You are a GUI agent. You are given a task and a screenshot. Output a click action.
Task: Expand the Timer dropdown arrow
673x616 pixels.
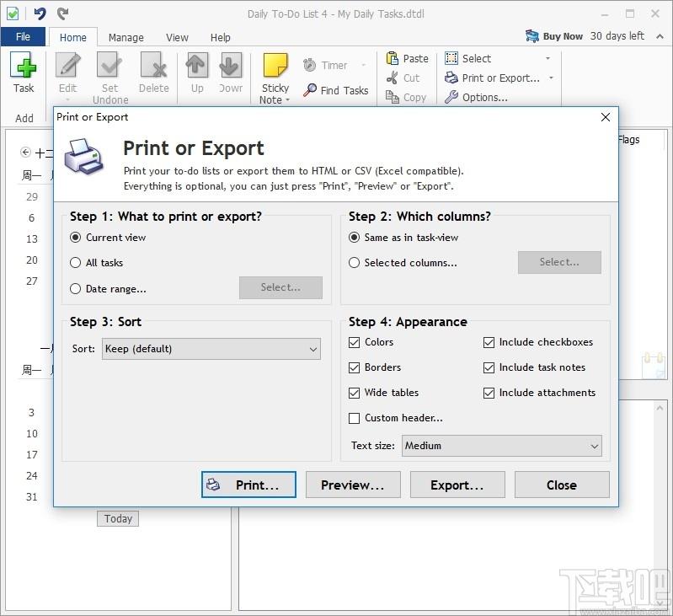point(364,65)
